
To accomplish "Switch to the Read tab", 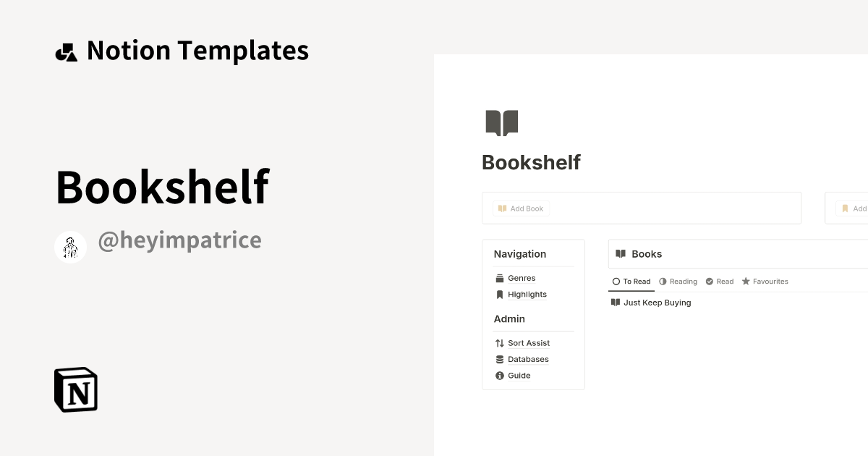I will (x=724, y=281).
